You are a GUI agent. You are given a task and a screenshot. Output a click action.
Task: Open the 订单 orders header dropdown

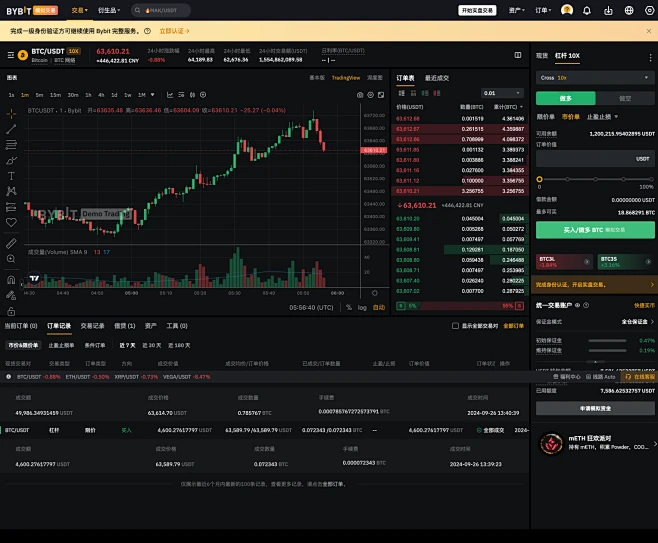(543, 10)
